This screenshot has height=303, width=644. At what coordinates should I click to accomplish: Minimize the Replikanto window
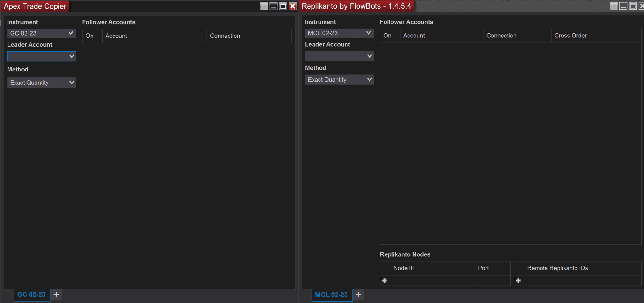(623, 6)
